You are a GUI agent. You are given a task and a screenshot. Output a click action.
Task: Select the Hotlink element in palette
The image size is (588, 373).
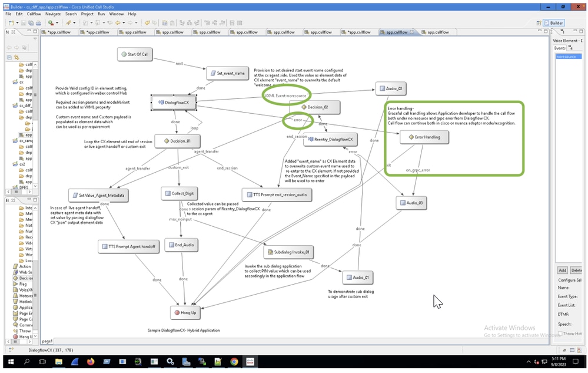22,301
